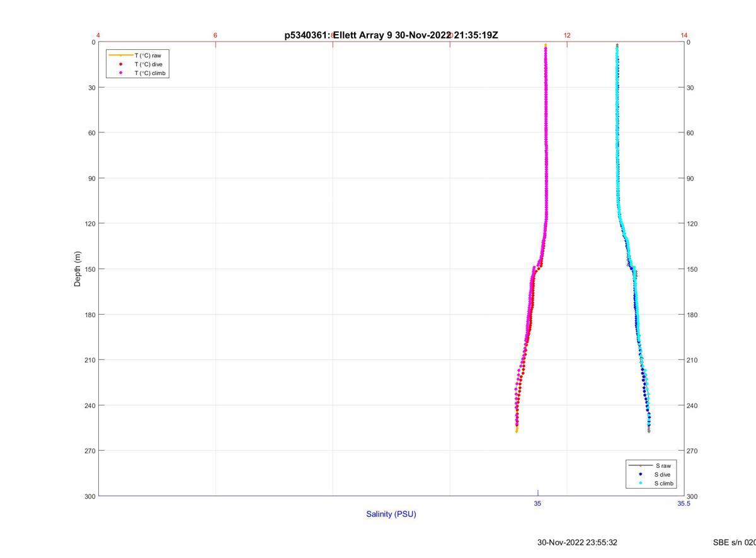Click depth tick "150" on the left axis

click(89, 269)
